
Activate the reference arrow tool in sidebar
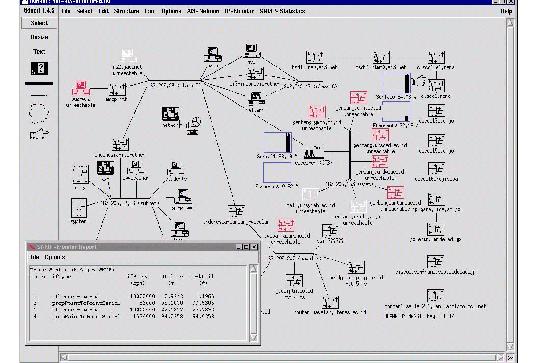39,133
